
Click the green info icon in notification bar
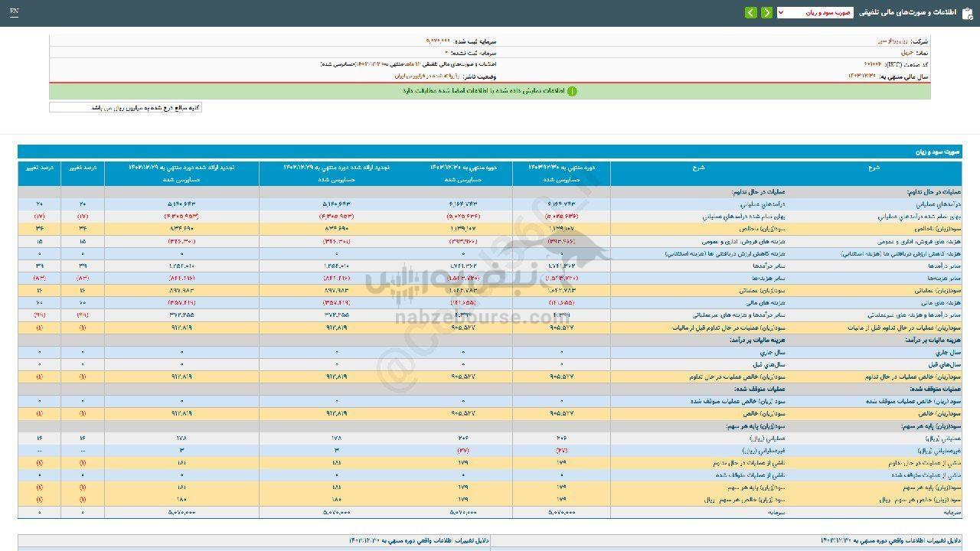click(x=572, y=91)
